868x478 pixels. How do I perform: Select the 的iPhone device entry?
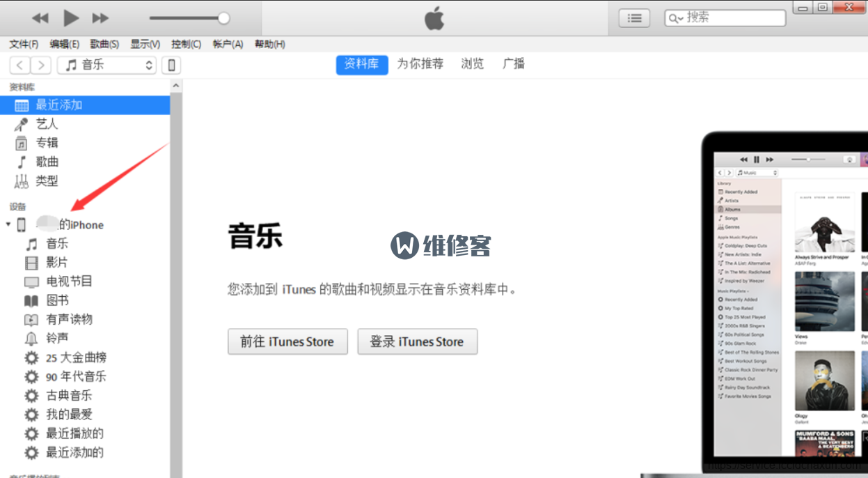click(x=70, y=224)
